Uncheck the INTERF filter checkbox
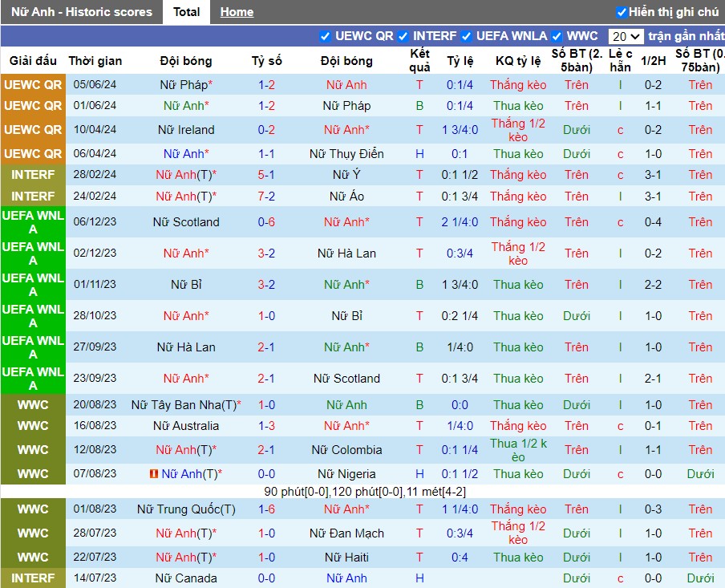This screenshot has height=588, width=725. [x=403, y=36]
